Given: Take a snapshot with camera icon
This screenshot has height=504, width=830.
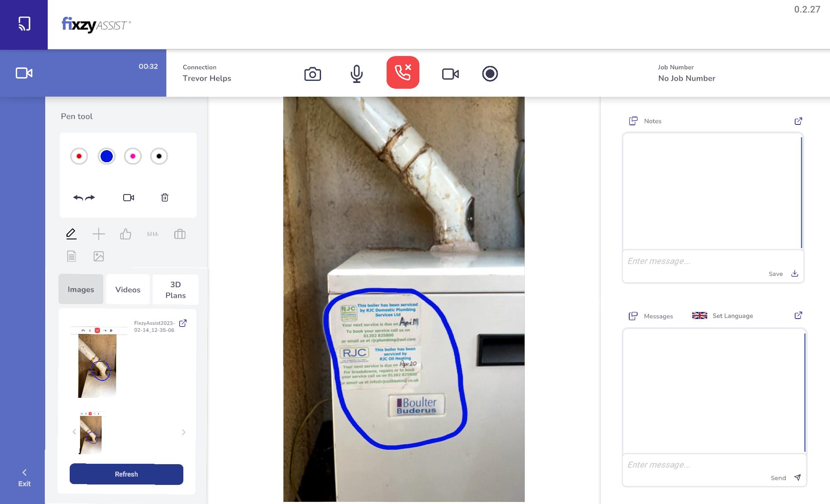Looking at the screenshot, I should (x=312, y=74).
